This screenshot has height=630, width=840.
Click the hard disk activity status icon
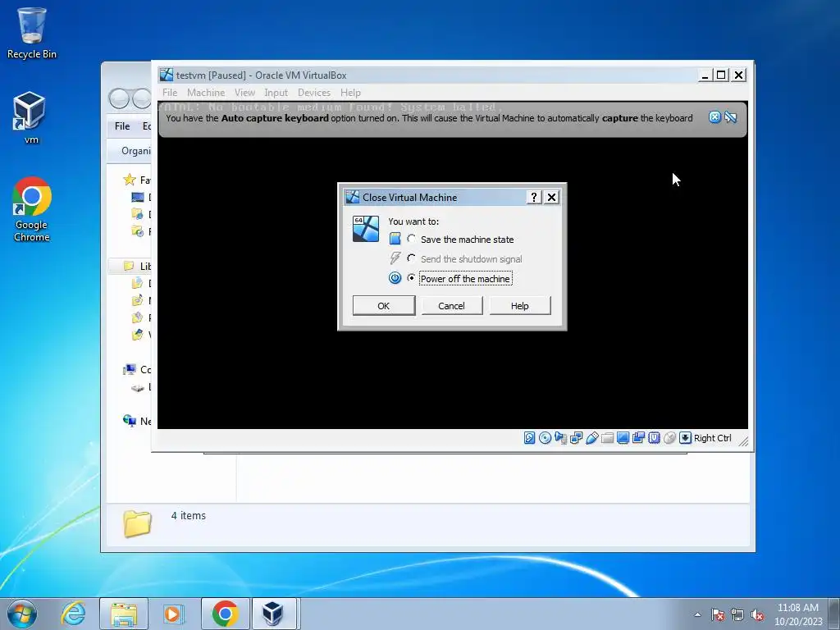[529, 438]
